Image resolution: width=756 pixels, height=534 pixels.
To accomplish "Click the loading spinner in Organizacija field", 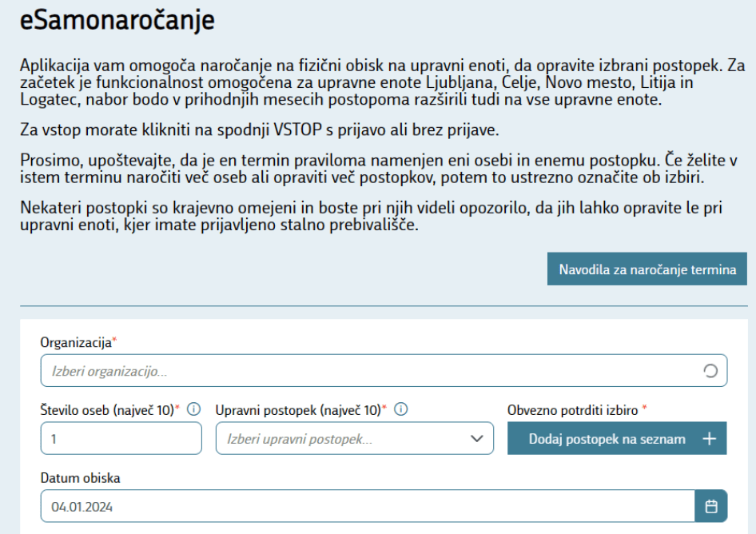I will pyautogui.click(x=710, y=370).
